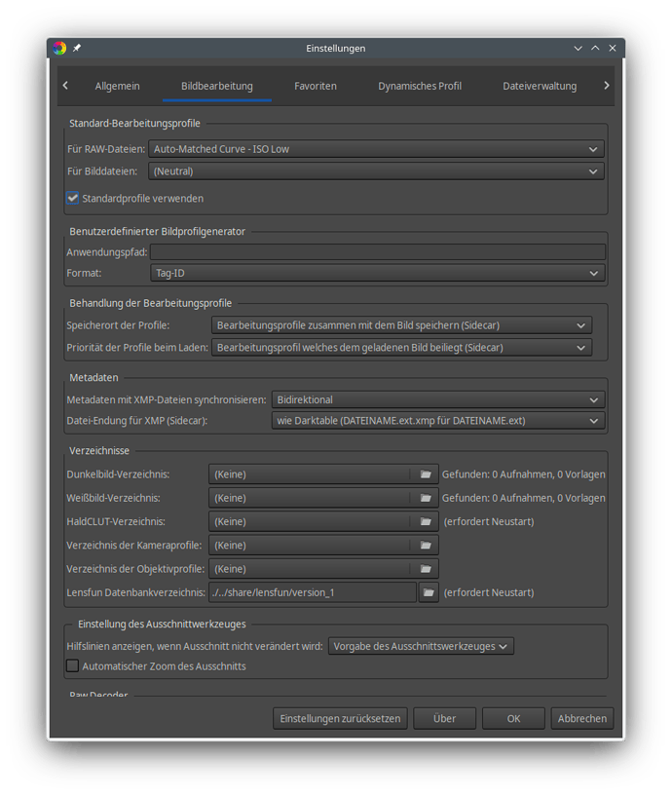
Task: Open Speicherort der Profile dropdown
Action: (401, 325)
